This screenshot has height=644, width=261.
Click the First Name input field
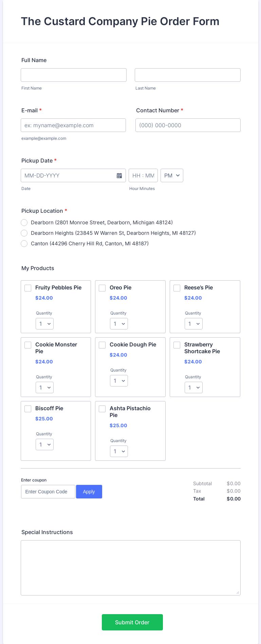[x=74, y=75]
